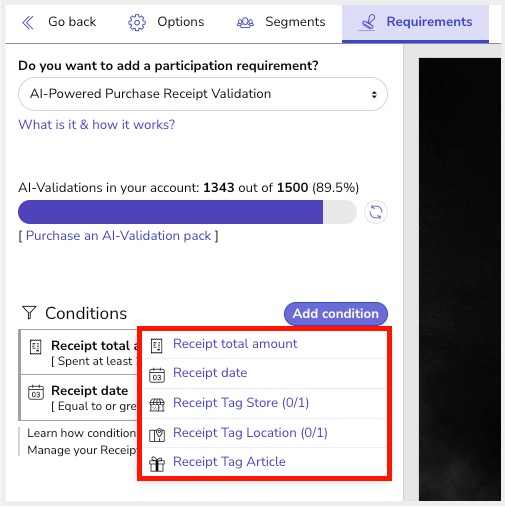Click the Conditions funnel filter icon
This screenshot has width=505, height=507.
[x=29, y=313]
